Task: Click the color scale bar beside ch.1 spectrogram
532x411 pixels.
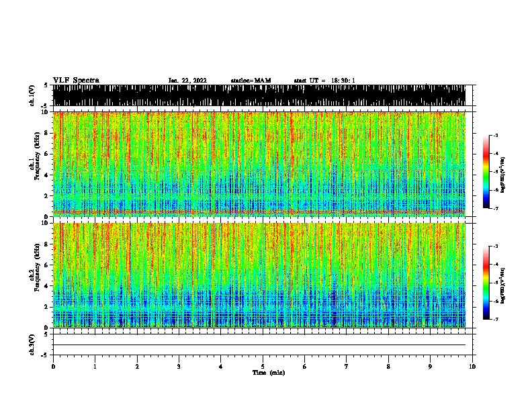Action: [486, 172]
